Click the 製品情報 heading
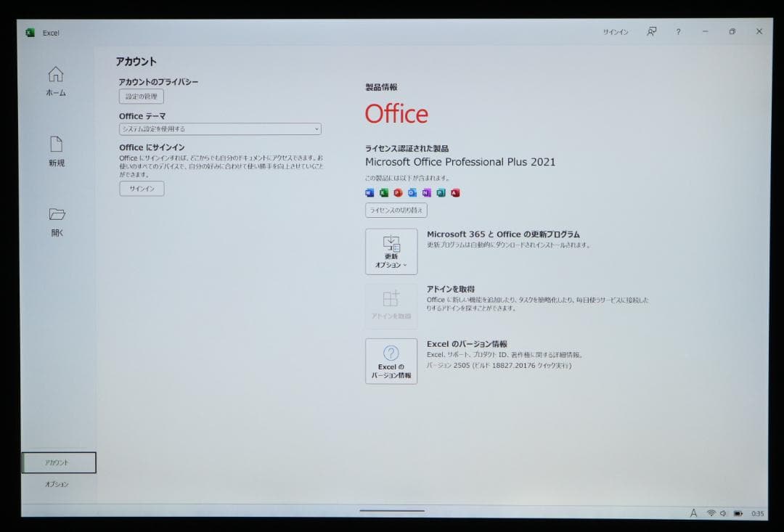The height and width of the screenshot is (532, 784). [x=382, y=87]
